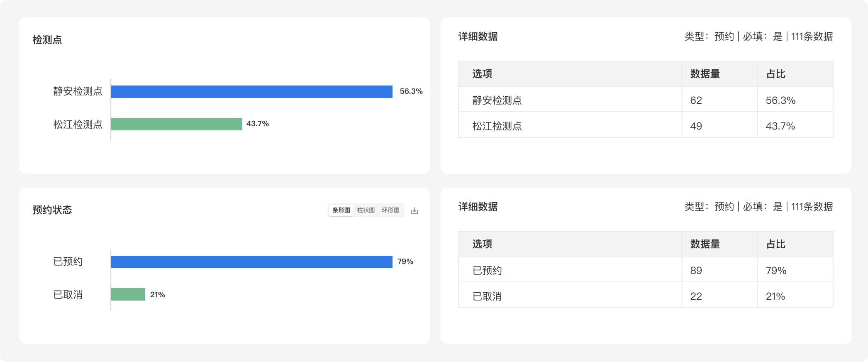Click the blue 已预约 bar
Screen dimensions: 868x362
(x=252, y=262)
